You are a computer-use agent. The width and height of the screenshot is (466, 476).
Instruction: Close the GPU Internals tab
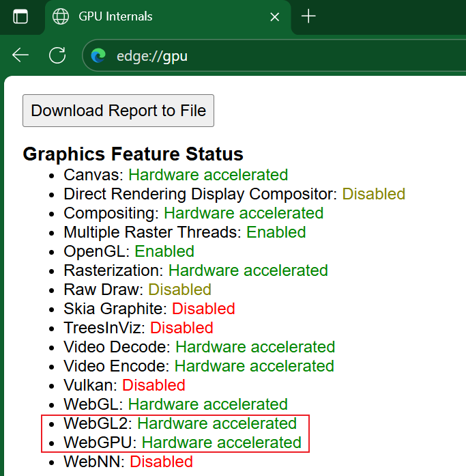tap(275, 16)
